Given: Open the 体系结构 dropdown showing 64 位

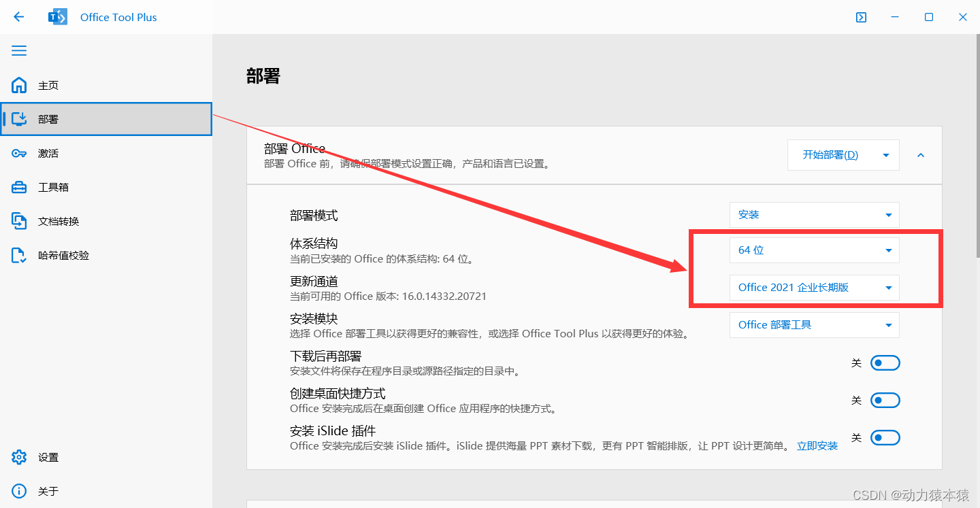Looking at the screenshot, I should pos(815,250).
